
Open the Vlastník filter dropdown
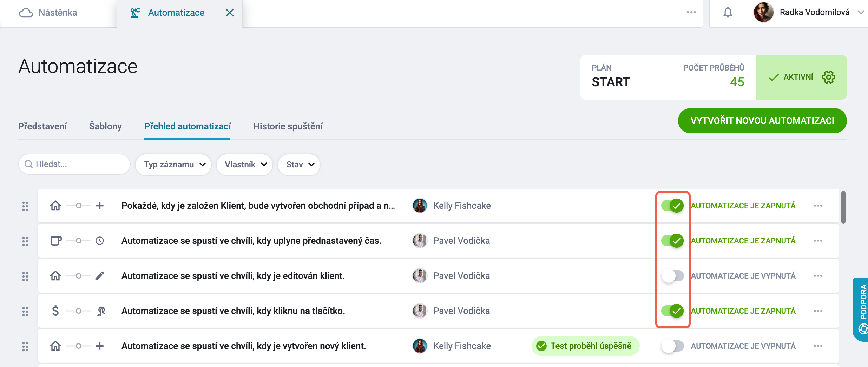tap(245, 165)
